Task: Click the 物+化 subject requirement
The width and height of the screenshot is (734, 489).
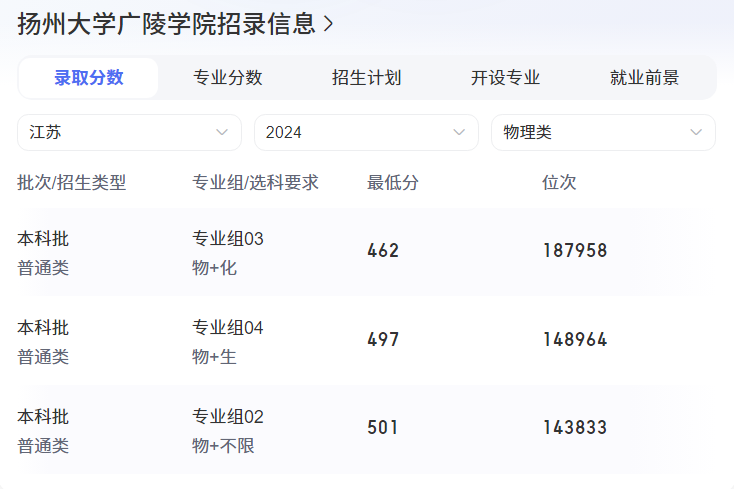Action: 214,268
